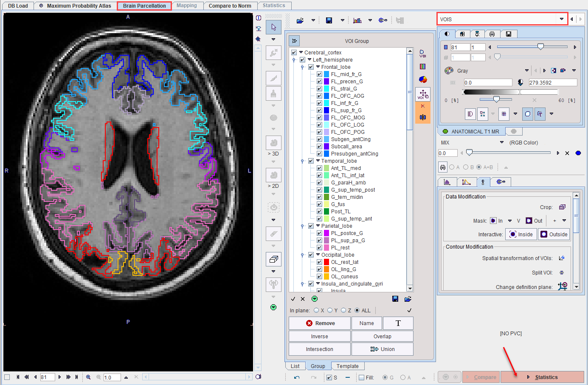
Task: Click the Intersection button
Action: 320,349
